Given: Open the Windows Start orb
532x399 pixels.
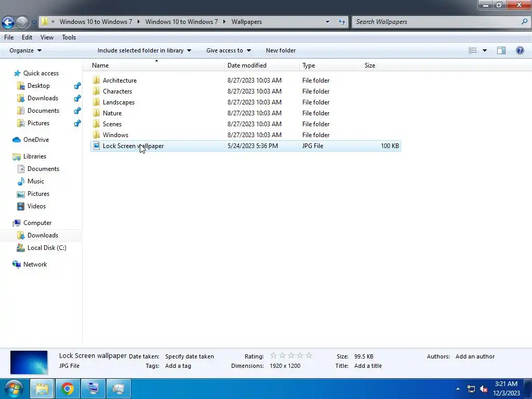Looking at the screenshot, I should 14,389.
